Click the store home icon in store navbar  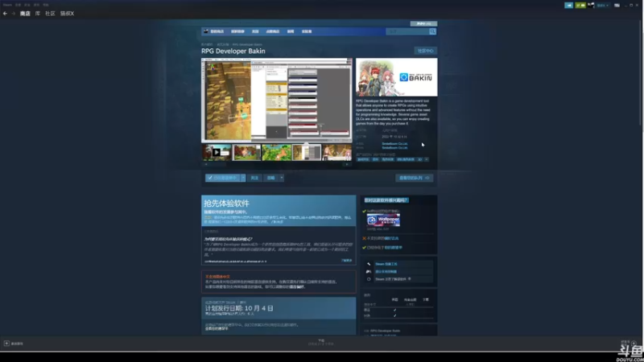tap(206, 31)
